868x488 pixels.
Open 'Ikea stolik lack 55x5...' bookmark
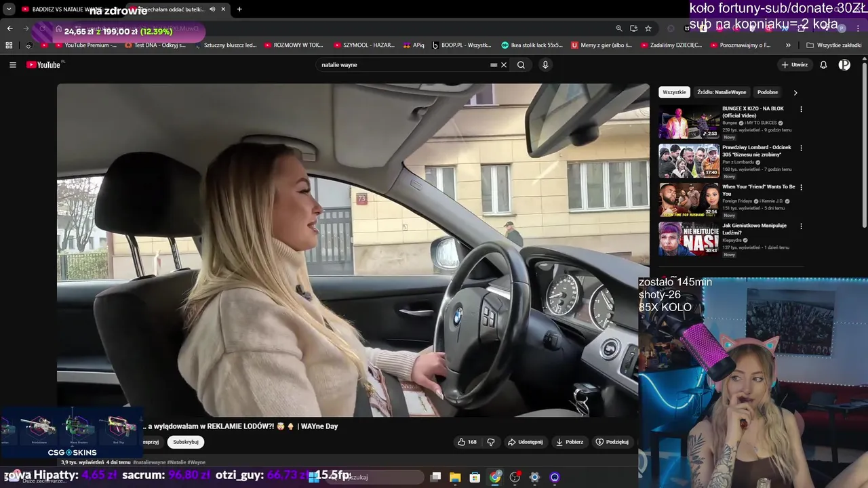click(x=532, y=45)
